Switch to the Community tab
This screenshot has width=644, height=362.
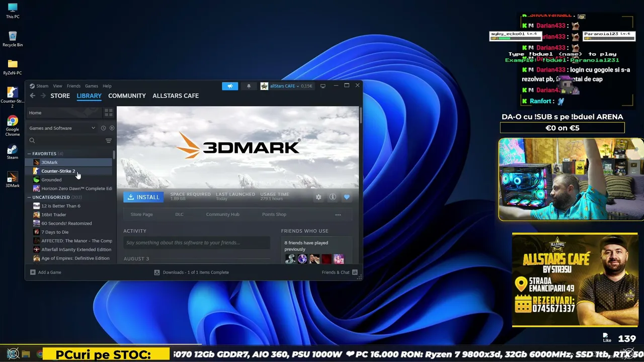(x=127, y=96)
